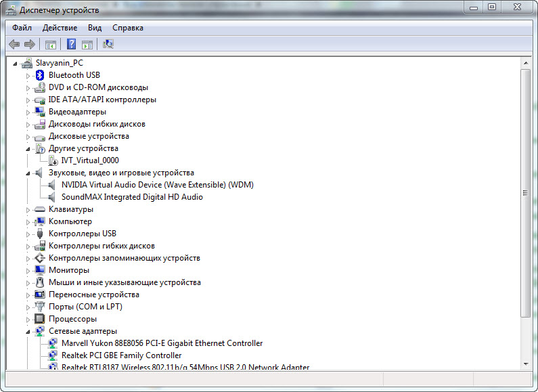Select NVIDIA Virtual Audio Device (Wave Extensible) (WDM) text

pos(158,185)
